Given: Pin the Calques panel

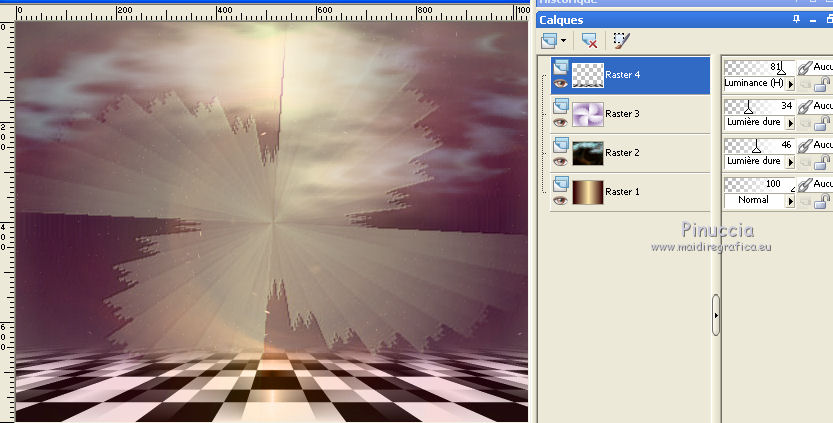Looking at the screenshot, I should tap(796, 20).
